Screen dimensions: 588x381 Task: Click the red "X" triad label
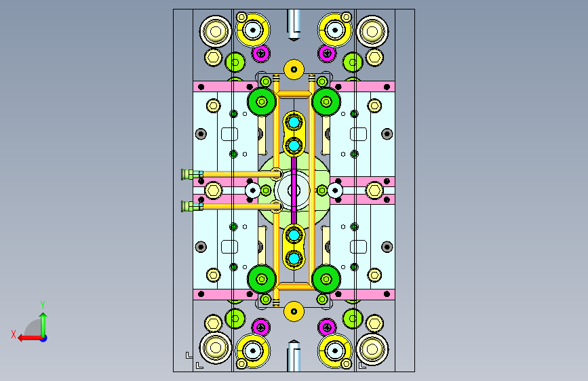(x=14, y=334)
